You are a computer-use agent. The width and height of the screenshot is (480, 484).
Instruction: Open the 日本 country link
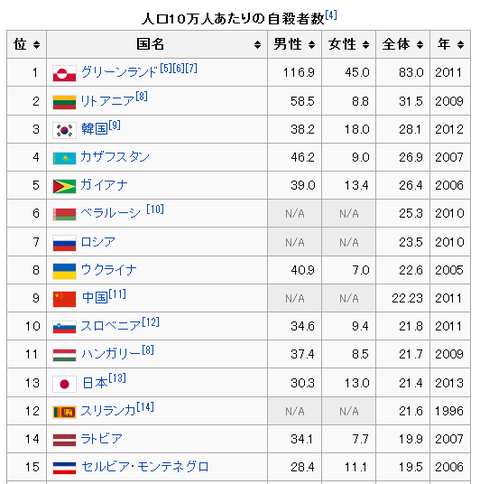click(95, 383)
